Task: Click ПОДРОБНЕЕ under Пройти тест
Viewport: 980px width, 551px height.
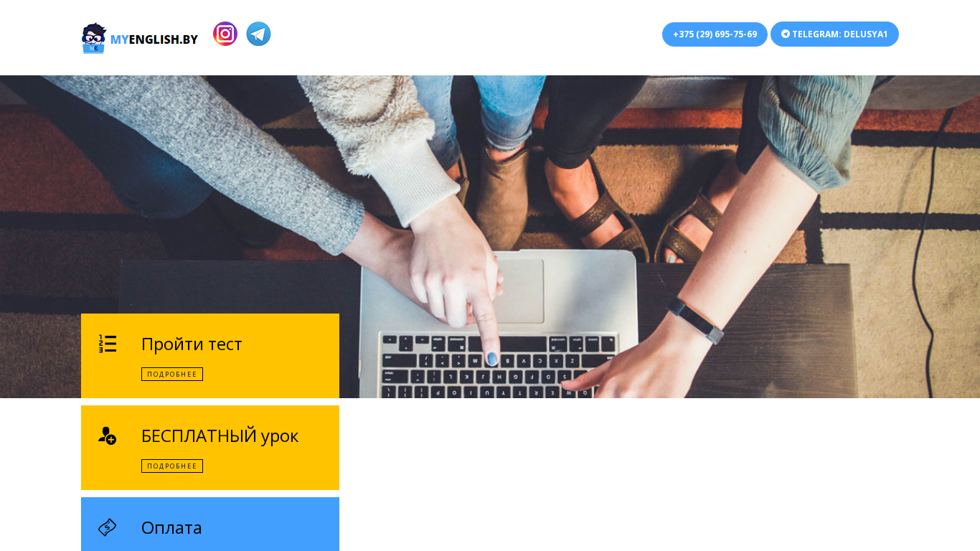Action: pyautogui.click(x=172, y=374)
